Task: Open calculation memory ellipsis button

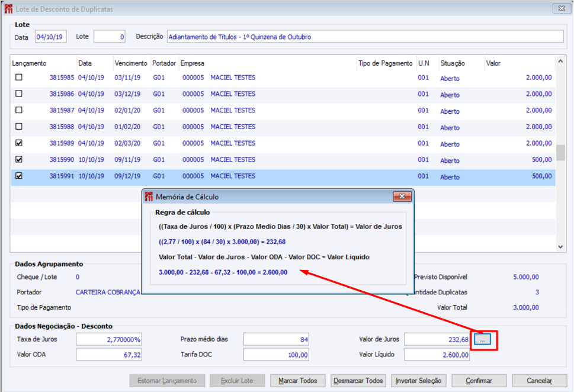Action: [x=483, y=340]
